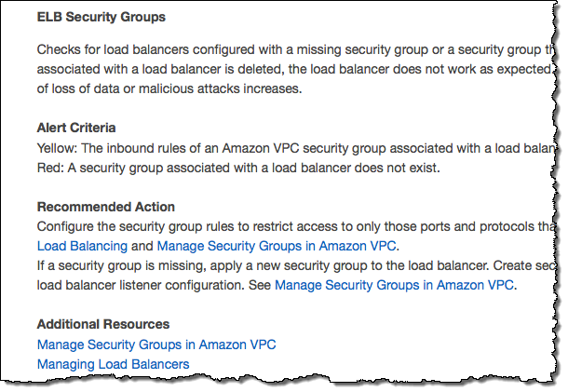Open Manage Security Groups link under Additional Resources
This screenshot has height=392, width=568.
click(x=156, y=345)
